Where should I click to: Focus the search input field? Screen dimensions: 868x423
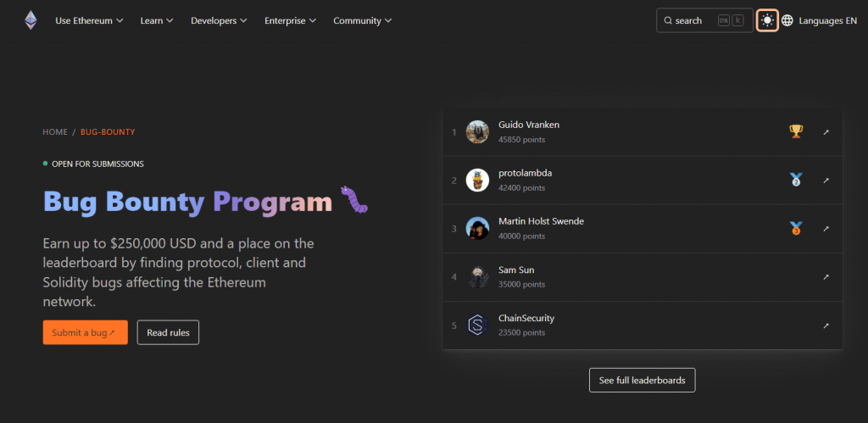tap(704, 20)
